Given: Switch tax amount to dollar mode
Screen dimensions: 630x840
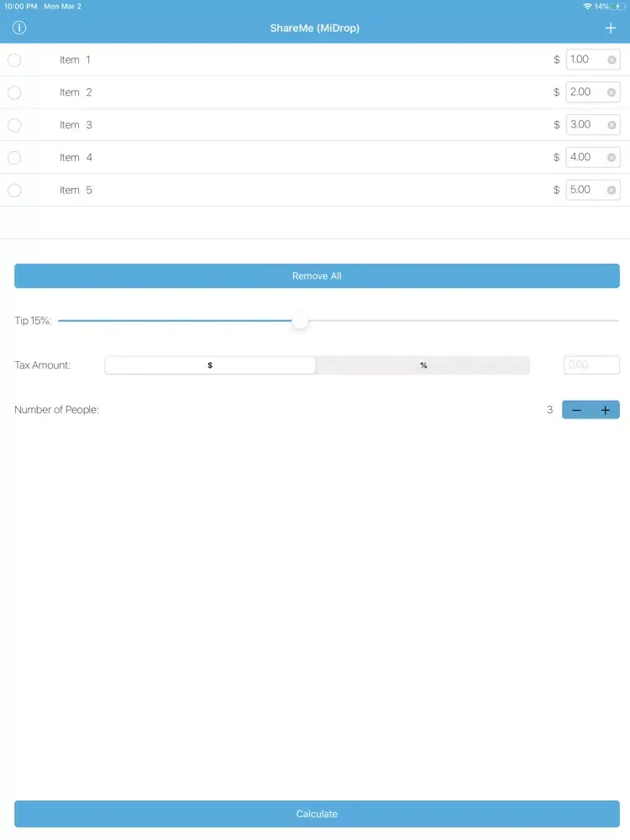Looking at the screenshot, I should (210, 365).
